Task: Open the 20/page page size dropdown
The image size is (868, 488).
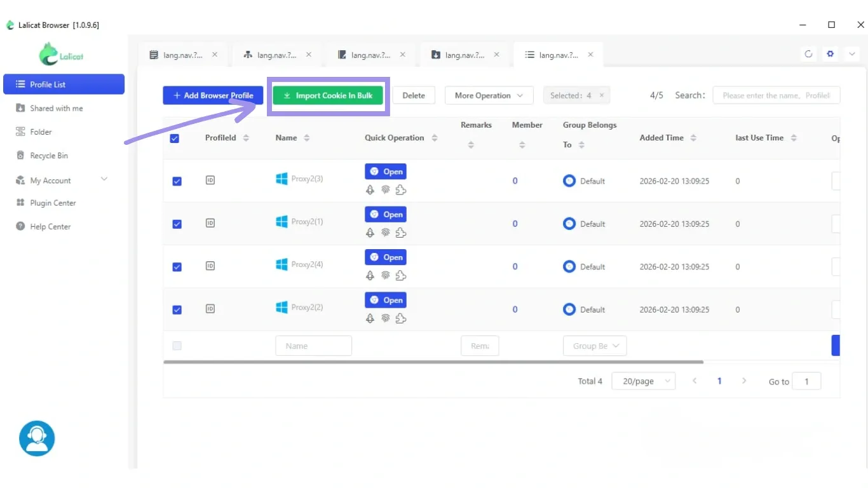Action: click(643, 381)
